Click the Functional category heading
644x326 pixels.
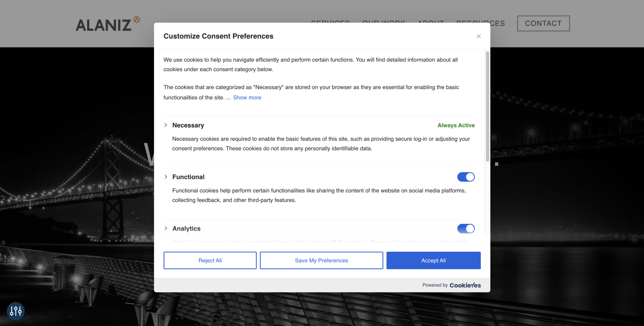188,177
